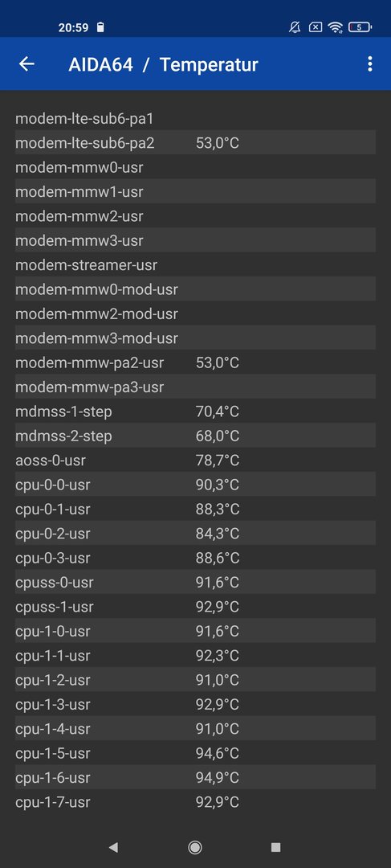
Task: Tap the status bar clock showing 20:59
Action: (x=73, y=27)
